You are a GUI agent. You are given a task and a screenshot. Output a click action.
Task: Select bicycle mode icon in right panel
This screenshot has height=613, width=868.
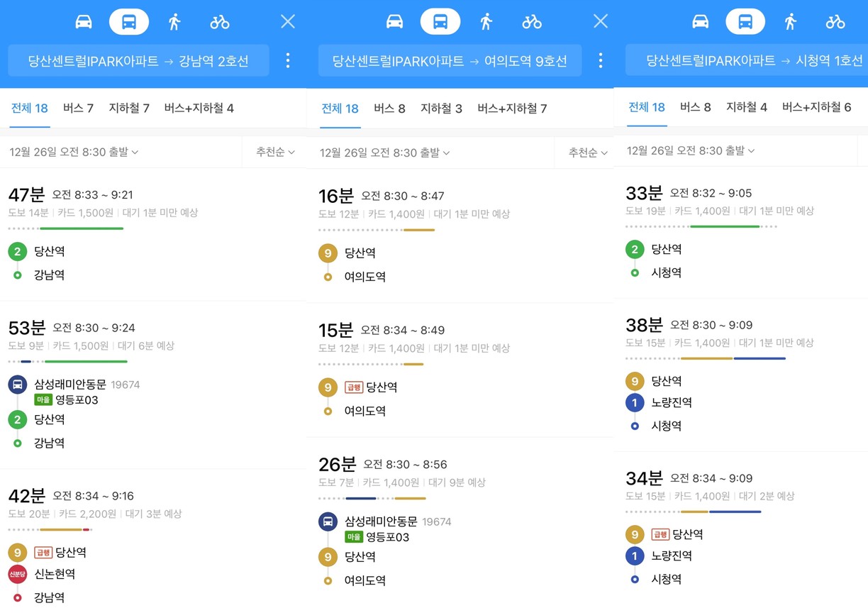(x=835, y=22)
